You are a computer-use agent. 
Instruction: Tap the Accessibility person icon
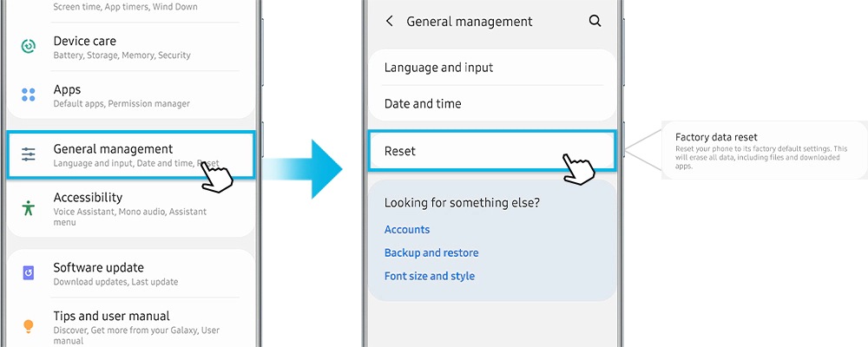29,208
